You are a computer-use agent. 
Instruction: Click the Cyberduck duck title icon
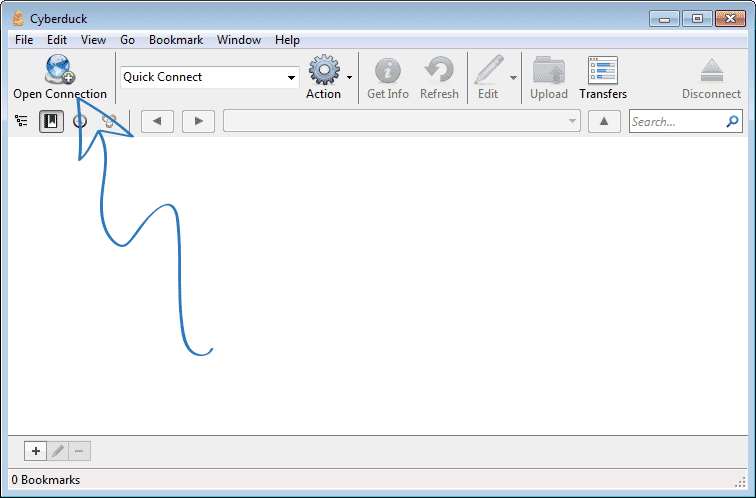18,19
